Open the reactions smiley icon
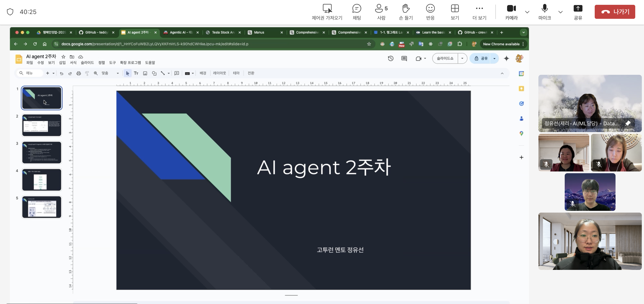644x304 pixels. pos(430,9)
